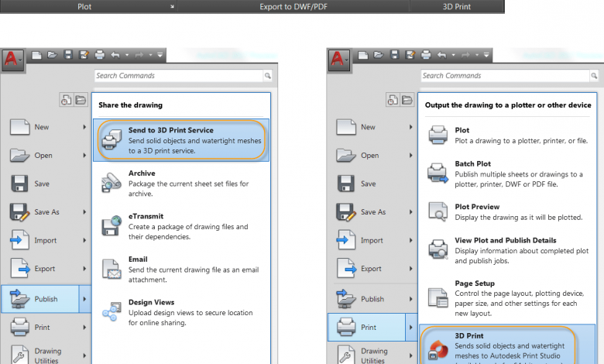Select Print in the right application menu

click(367, 328)
